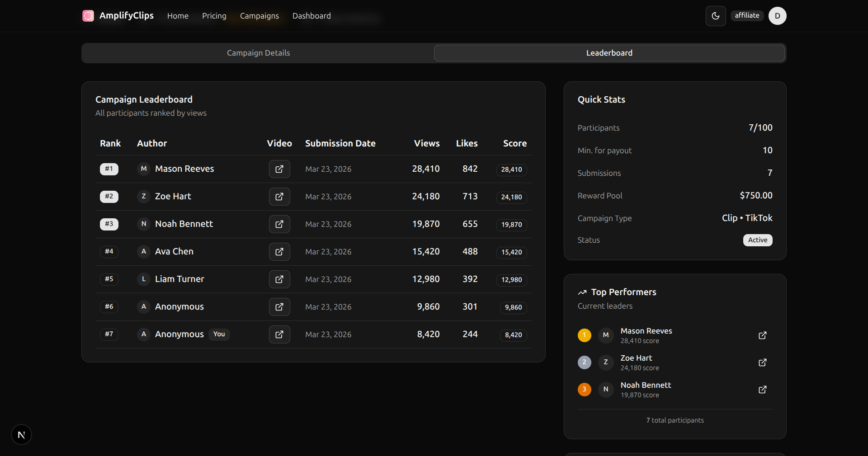The height and width of the screenshot is (456, 868).
Task: Open Liam Turner's video link icon
Action: tap(279, 279)
